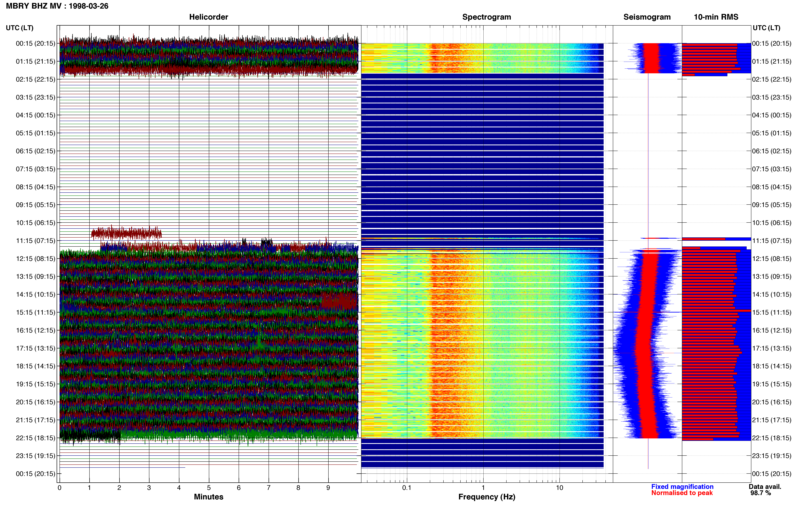Click RMS-side time label '14:15 (10:15)'
812x508 pixels.
pyautogui.click(x=772, y=294)
